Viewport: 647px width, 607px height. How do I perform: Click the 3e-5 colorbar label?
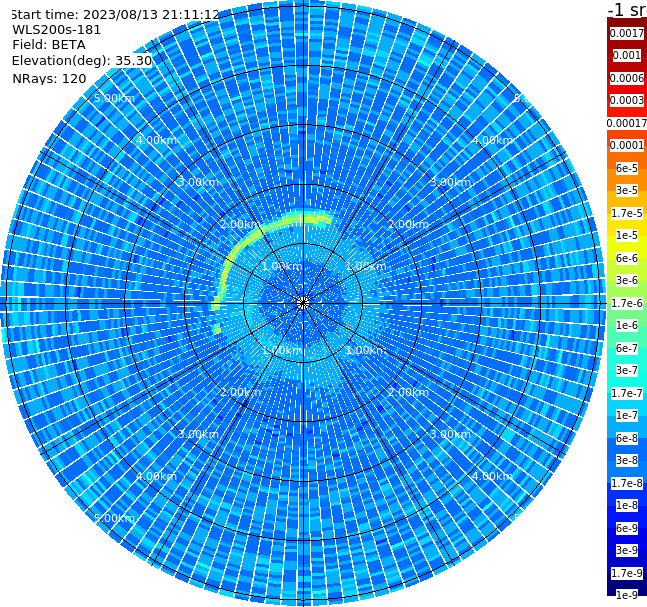coord(627,190)
